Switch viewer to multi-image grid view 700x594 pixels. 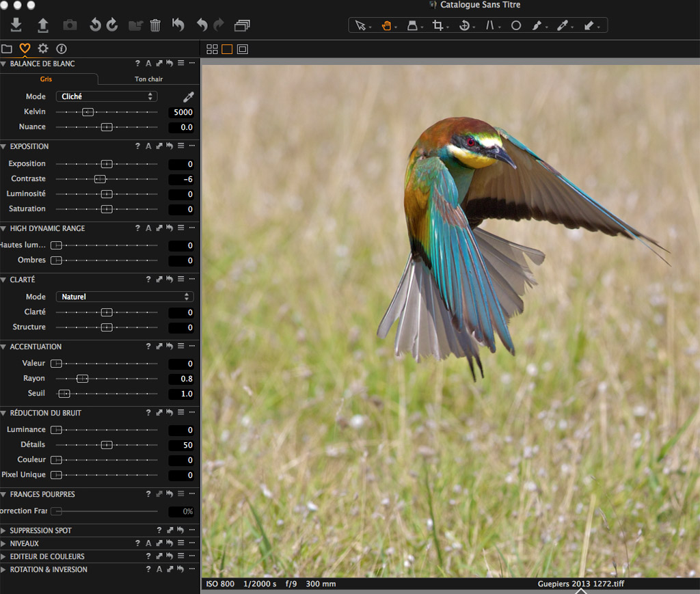(212, 49)
